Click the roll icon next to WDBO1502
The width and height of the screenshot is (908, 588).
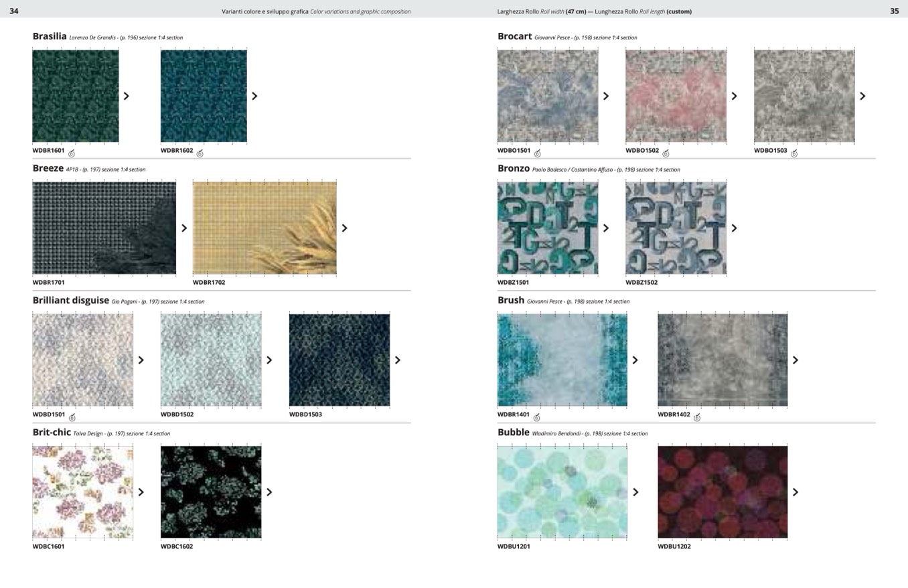pos(666,153)
